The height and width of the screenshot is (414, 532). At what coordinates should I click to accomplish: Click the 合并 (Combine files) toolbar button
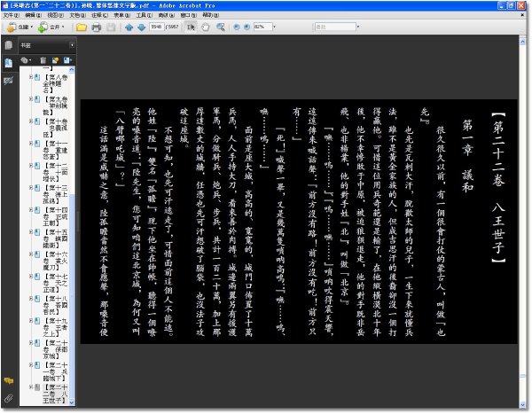click(x=51, y=27)
